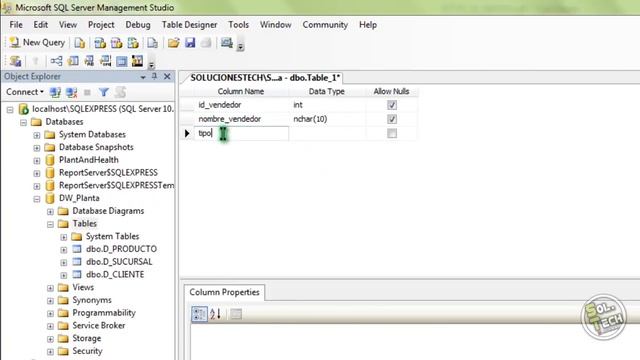Open Object Explorer window position dropdown arrow
Screen dimensions: 640x360
coord(143,77)
